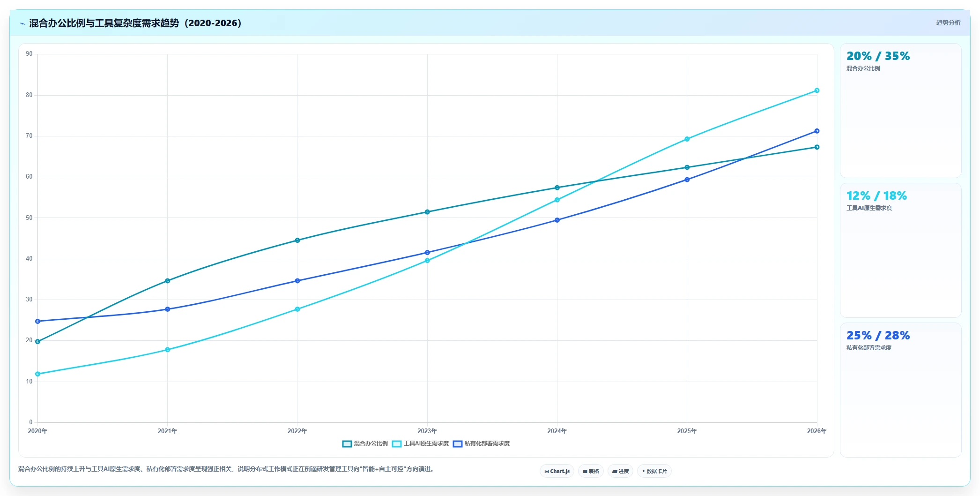
Task: Click the y-axis tick label 60
Action: coord(29,177)
